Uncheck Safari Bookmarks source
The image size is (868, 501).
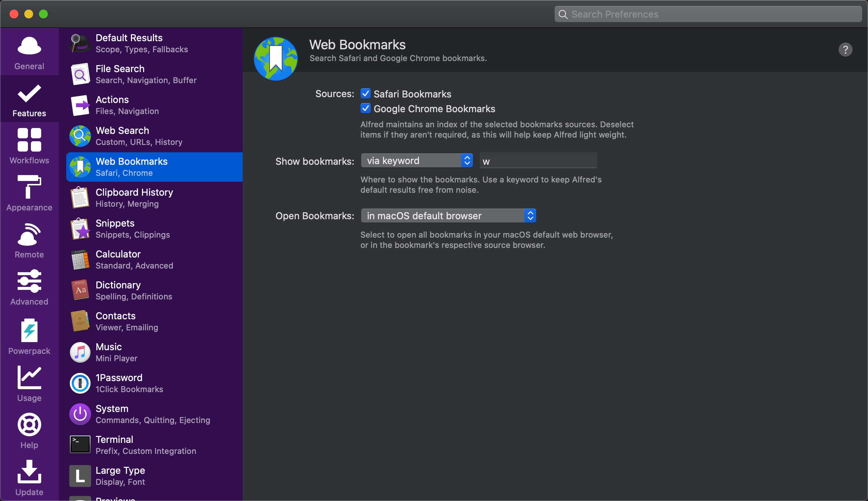[365, 94]
